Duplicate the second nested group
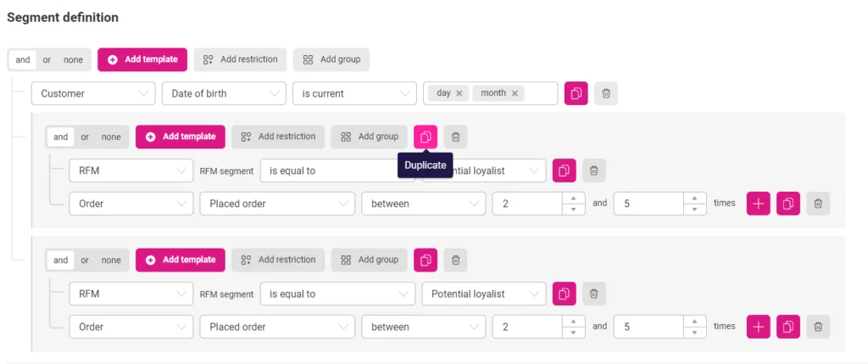This screenshot has width=868, height=364. click(x=426, y=260)
